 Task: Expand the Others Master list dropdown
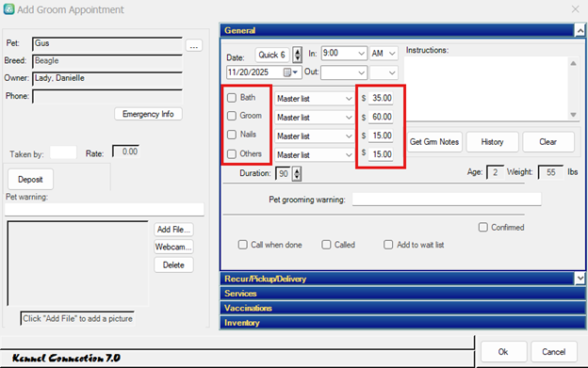click(314, 155)
